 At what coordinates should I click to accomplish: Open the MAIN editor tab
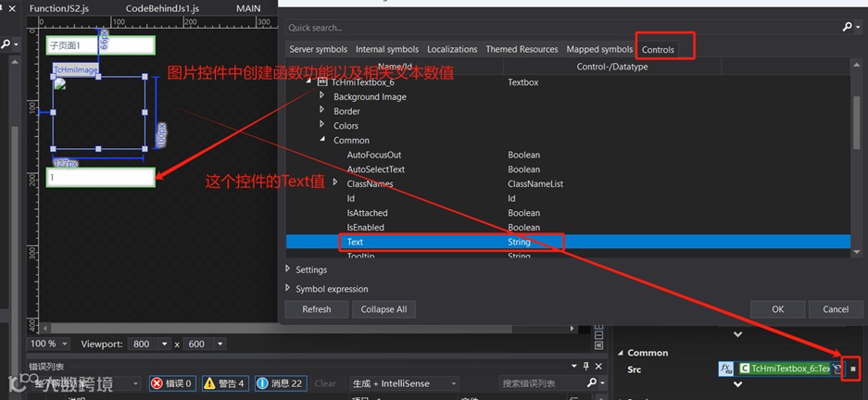[248, 8]
